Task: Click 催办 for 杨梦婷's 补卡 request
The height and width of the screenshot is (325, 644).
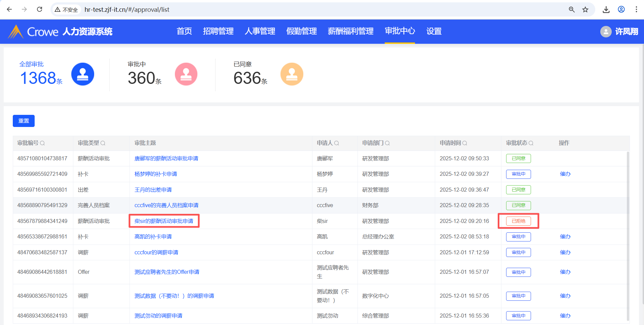Action: (565, 174)
